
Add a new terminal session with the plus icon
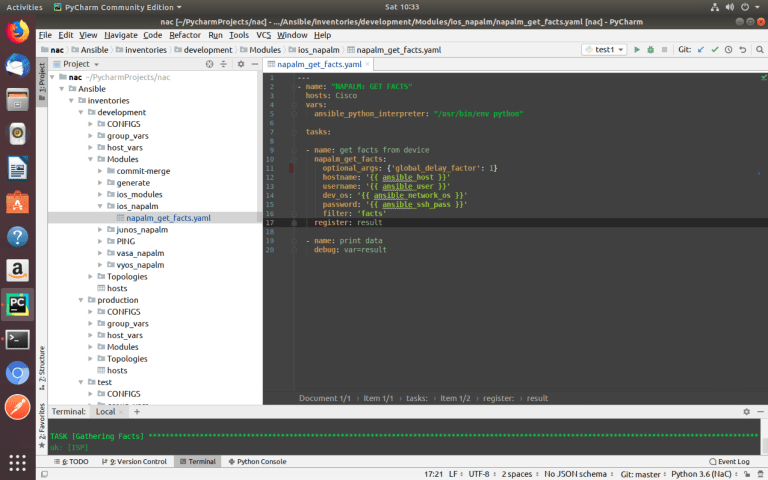coord(137,412)
